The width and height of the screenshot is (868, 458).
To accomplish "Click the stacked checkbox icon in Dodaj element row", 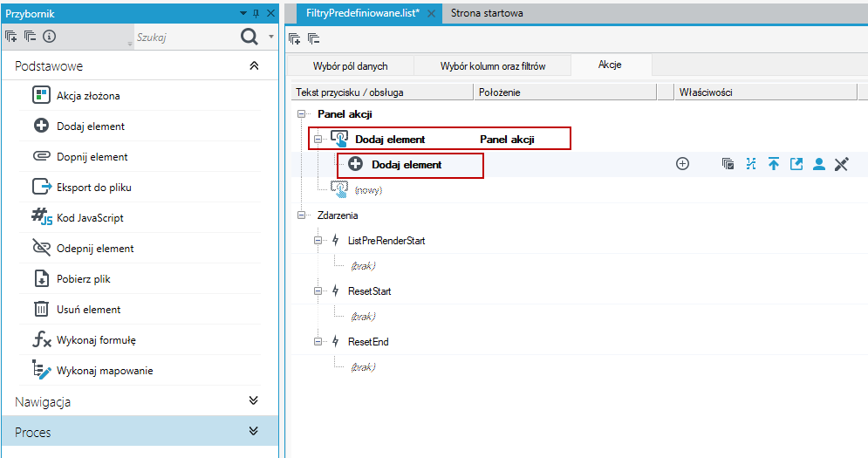I will (x=728, y=163).
